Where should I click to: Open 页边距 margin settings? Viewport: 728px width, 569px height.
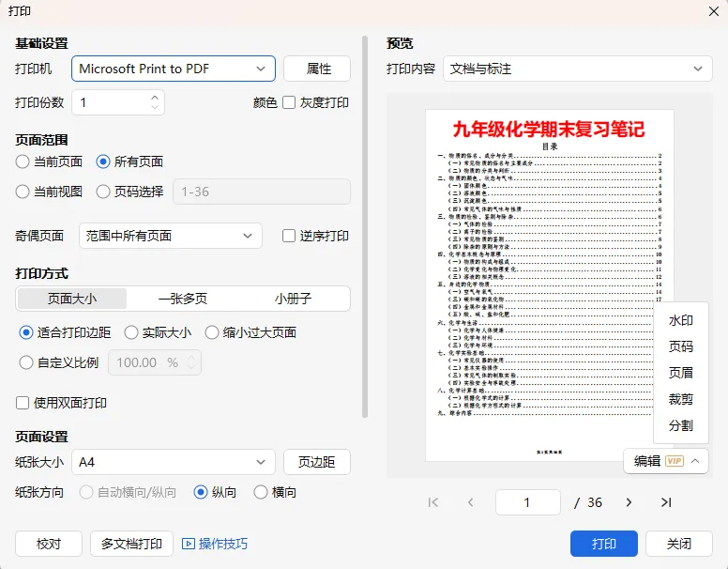coord(317,462)
